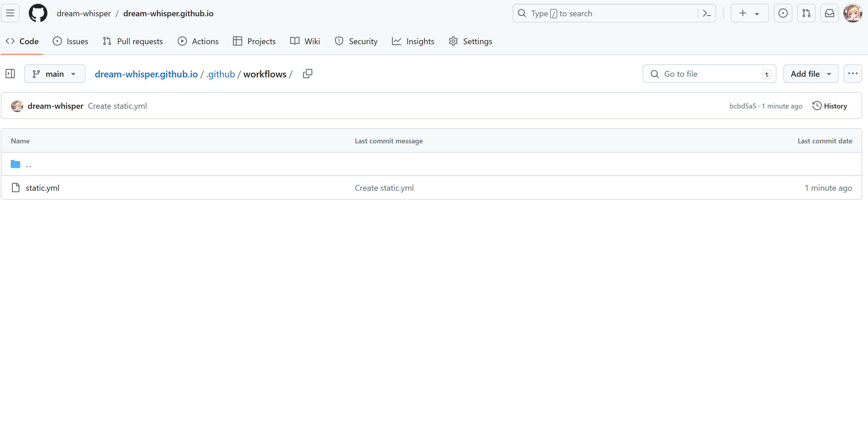Expand the main branch dropdown
The height and width of the screenshot is (428, 868).
pos(55,74)
